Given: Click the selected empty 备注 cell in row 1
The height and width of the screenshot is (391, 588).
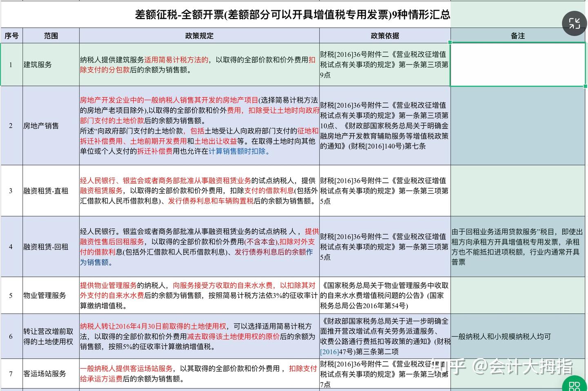Looking at the screenshot, I should (x=518, y=64).
